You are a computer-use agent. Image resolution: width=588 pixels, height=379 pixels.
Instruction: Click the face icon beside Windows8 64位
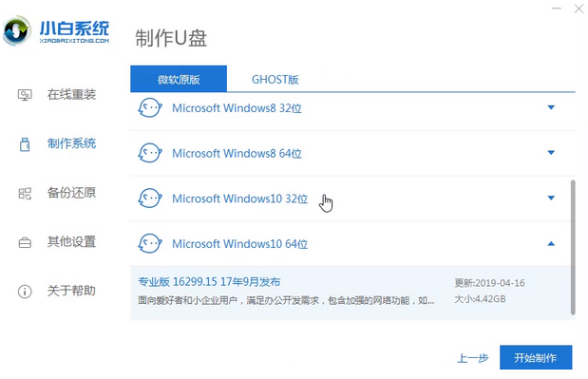pyautogui.click(x=150, y=153)
